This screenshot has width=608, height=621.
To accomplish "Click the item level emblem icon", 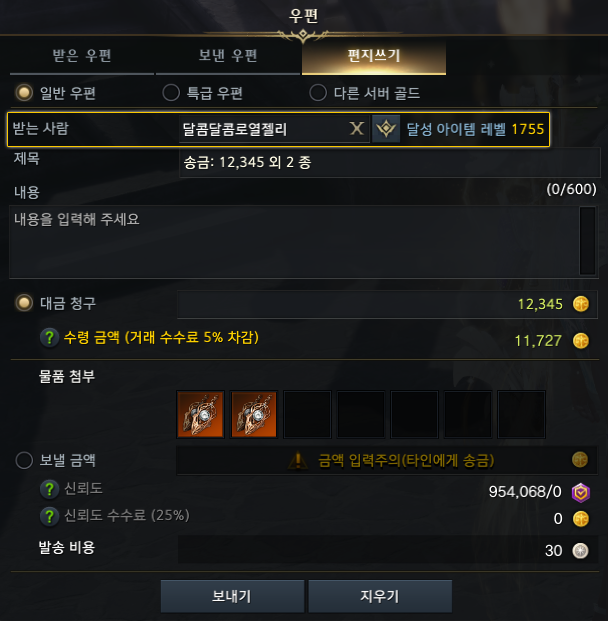I will 386,129.
